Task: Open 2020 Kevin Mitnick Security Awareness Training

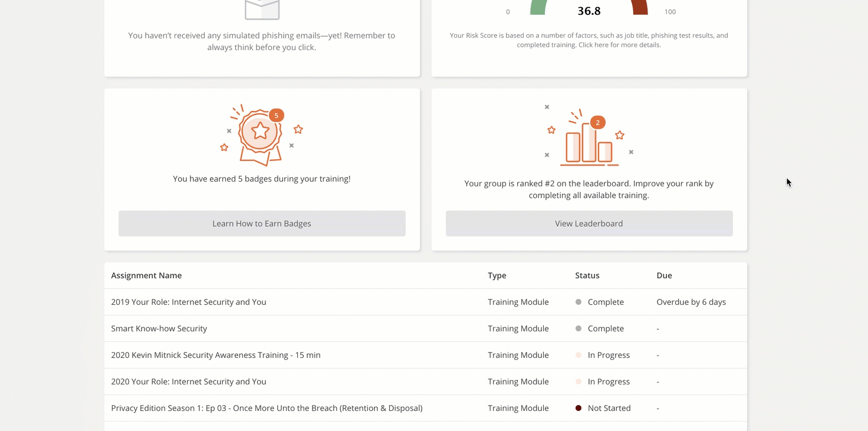Action: click(216, 355)
